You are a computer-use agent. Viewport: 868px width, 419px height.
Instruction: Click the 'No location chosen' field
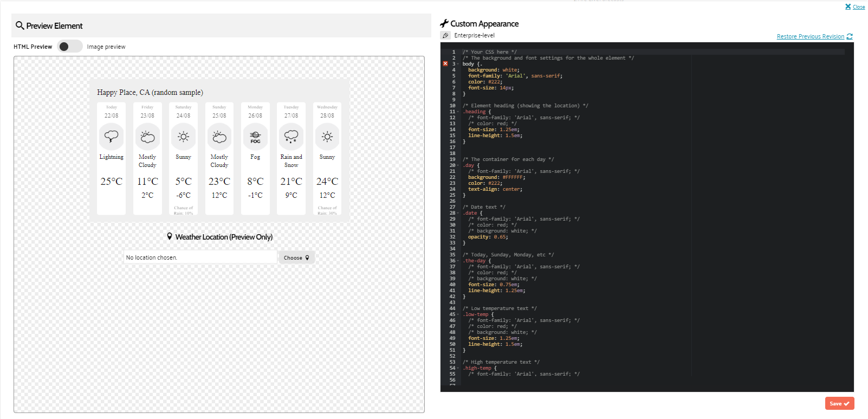[x=200, y=258]
